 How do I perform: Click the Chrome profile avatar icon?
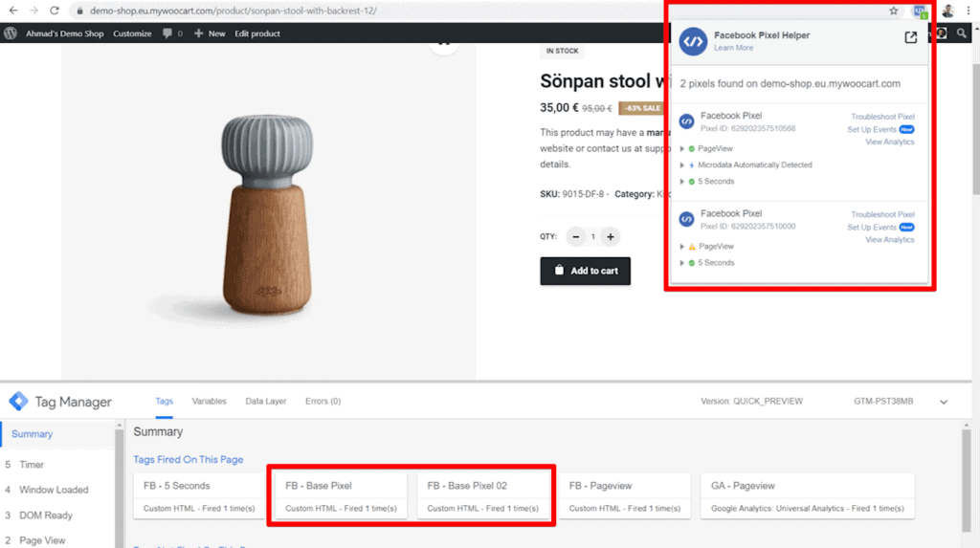[948, 11]
